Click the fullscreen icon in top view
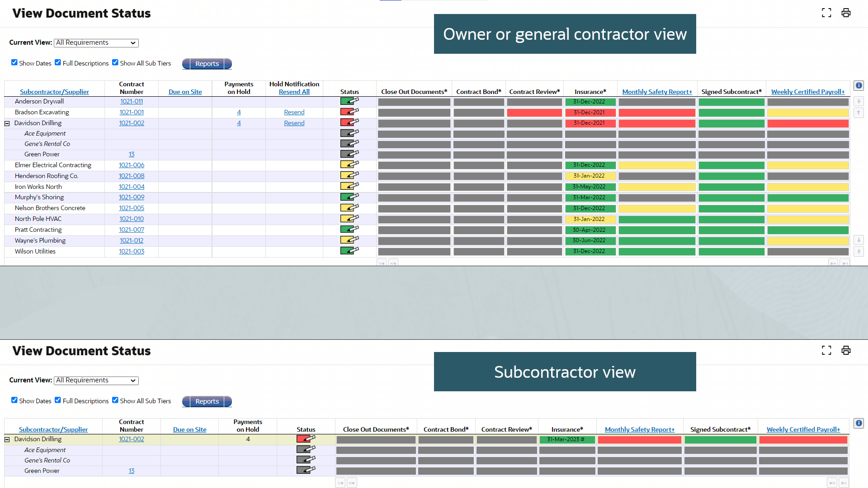 tap(826, 13)
